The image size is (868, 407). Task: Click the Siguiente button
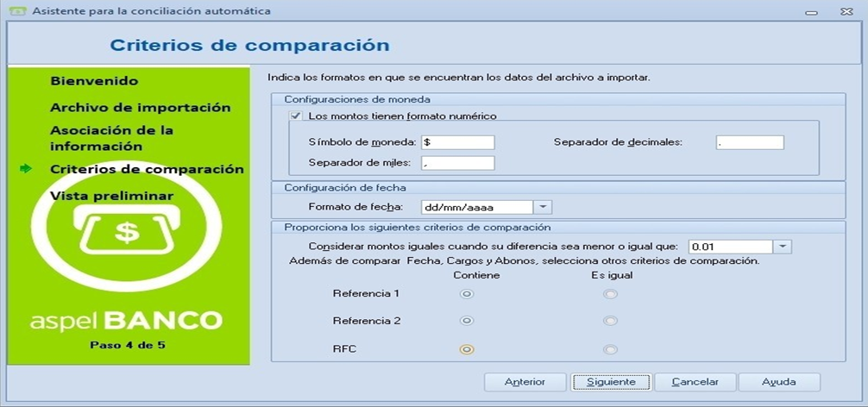(611, 382)
